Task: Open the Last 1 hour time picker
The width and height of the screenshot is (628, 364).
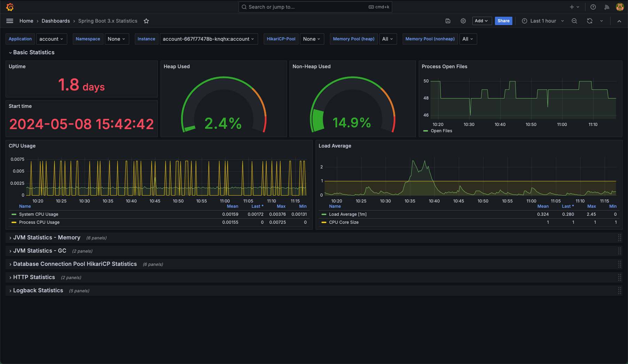Action: (542, 21)
